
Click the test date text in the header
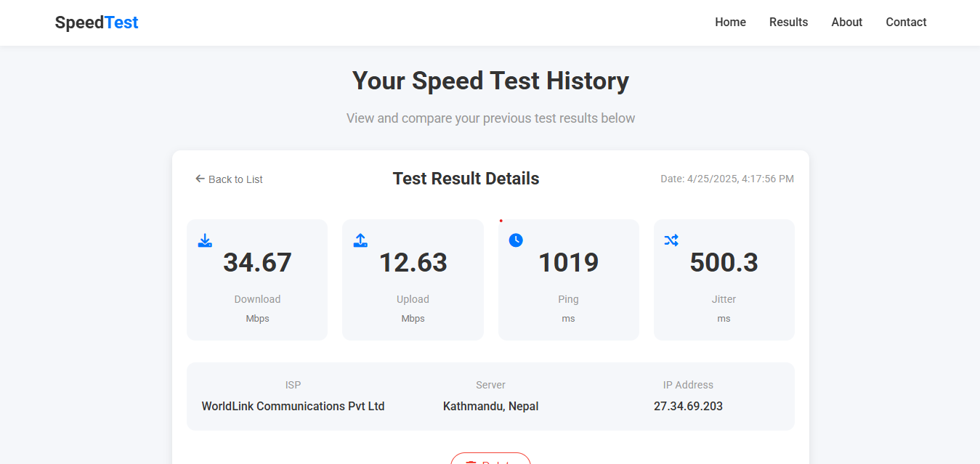[727, 178]
